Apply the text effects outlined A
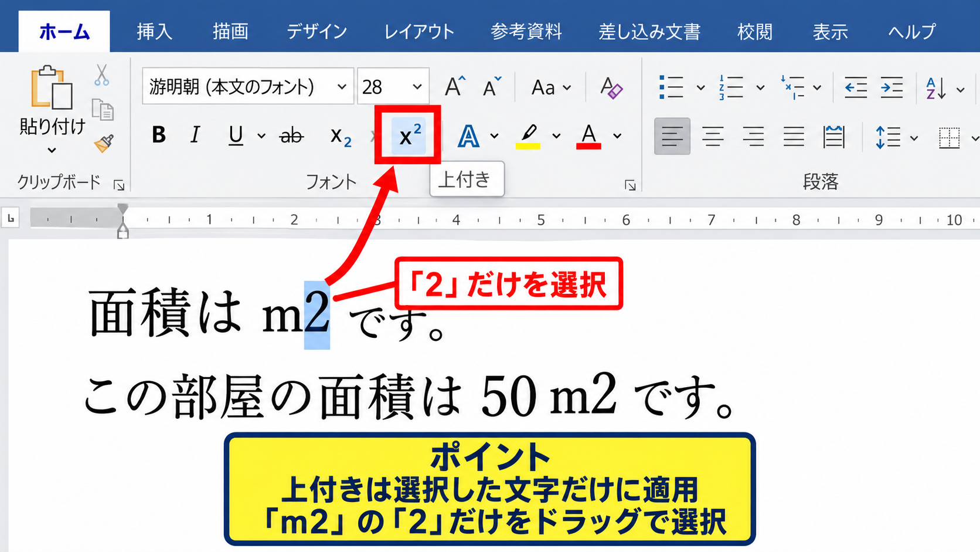Viewport: 980px width, 552px height. click(x=468, y=136)
